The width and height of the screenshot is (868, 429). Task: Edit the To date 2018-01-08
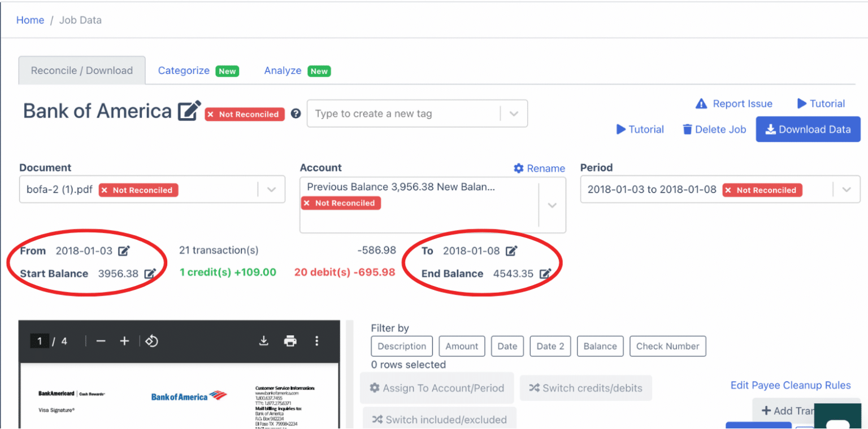(511, 251)
